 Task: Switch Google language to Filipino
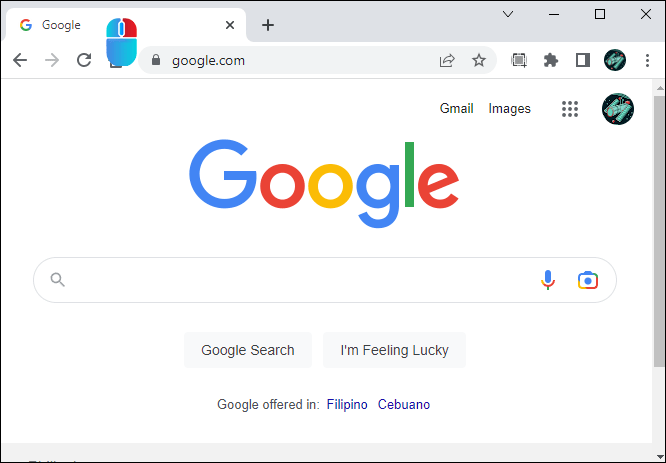[347, 404]
